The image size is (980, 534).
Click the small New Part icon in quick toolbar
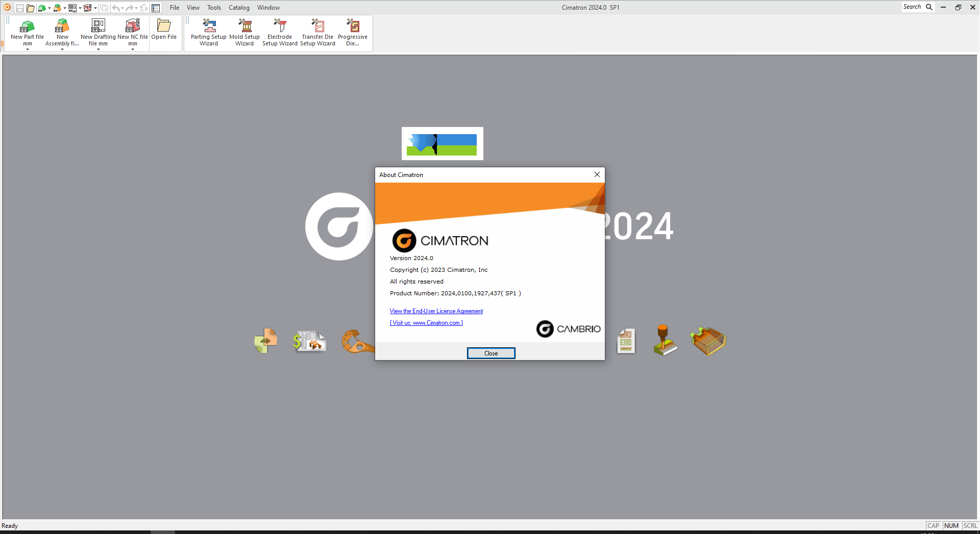pos(42,8)
